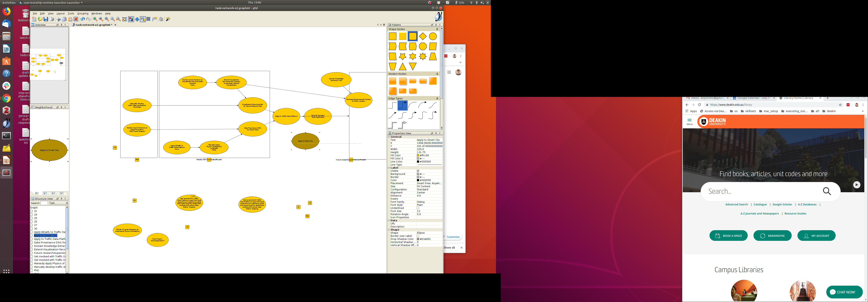This screenshot has height=302, width=868.
Task: Check the Border over Label checkbox
Action: pos(418,236)
